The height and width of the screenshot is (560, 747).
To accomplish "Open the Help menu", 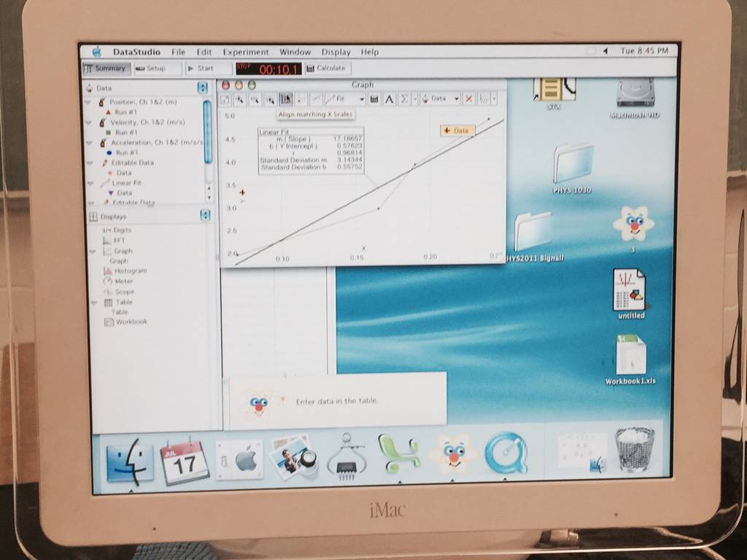I will (369, 52).
